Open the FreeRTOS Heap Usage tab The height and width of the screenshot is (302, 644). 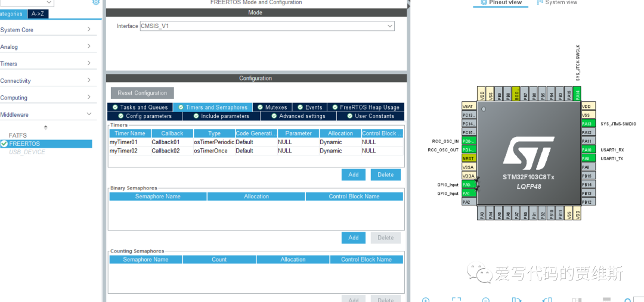click(366, 107)
